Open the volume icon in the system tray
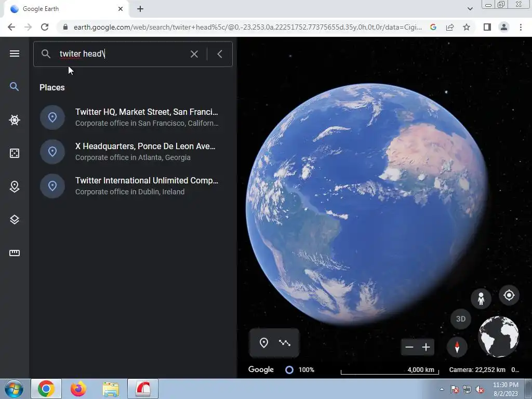Image resolution: width=532 pixels, height=399 pixels. coord(480,390)
